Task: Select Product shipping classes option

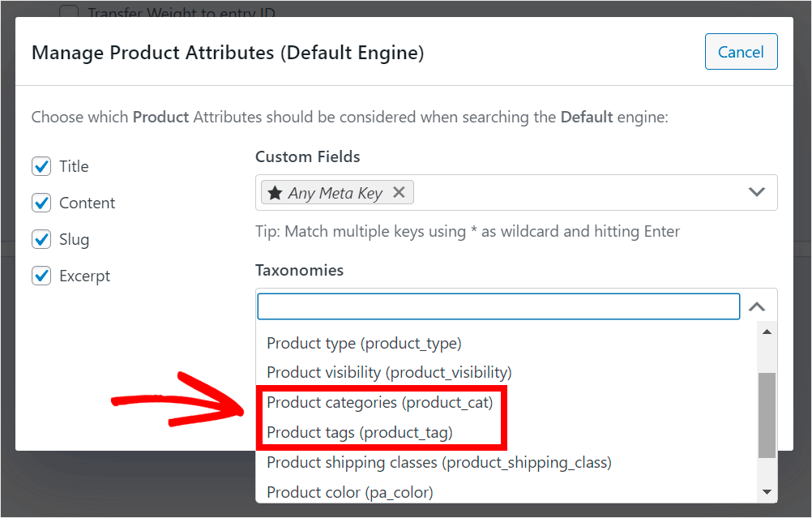Action: 506,462
